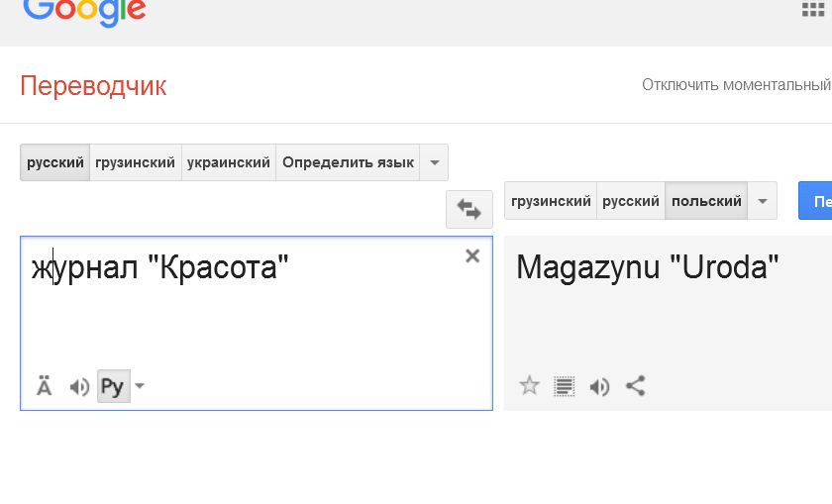The width and height of the screenshot is (832, 504).
Task: Star the translation to save it
Action: coord(530,386)
